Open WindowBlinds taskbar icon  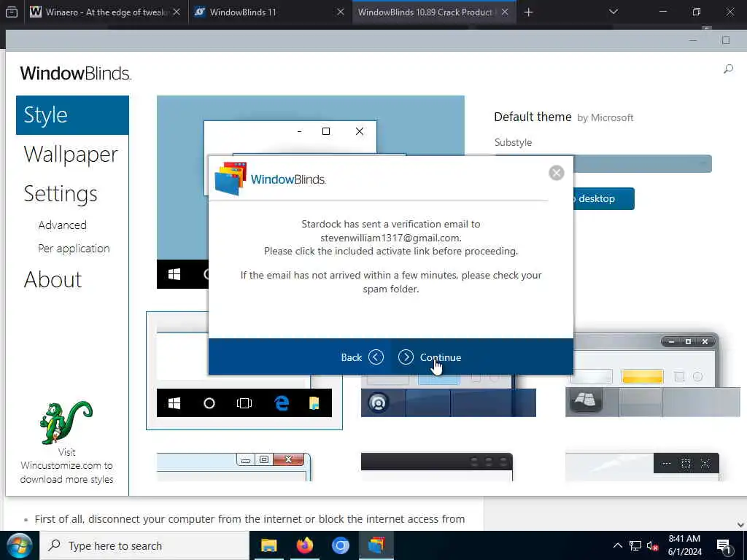(x=376, y=545)
